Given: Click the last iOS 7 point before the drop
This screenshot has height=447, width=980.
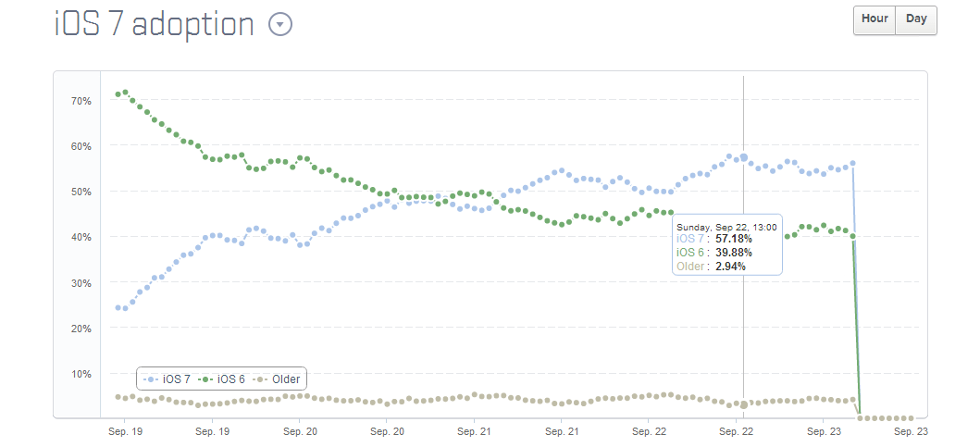Looking at the screenshot, I should pyautogui.click(x=852, y=163).
